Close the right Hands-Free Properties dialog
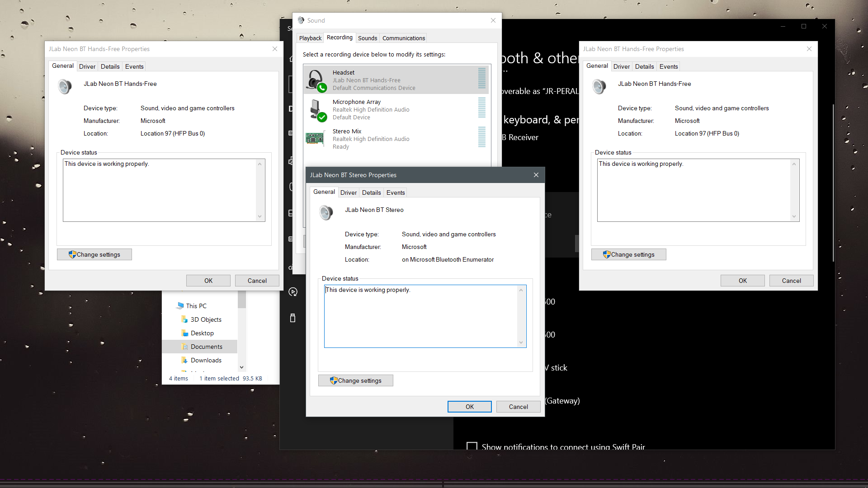This screenshot has height=488, width=868. [809, 49]
